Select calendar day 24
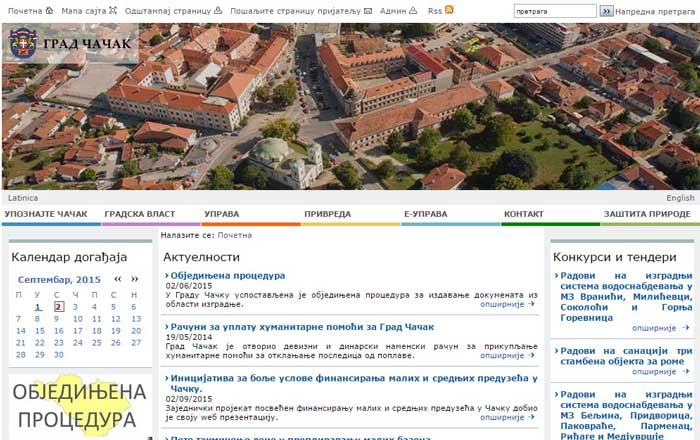700x440 pixels. pyautogui.click(x=78, y=343)
